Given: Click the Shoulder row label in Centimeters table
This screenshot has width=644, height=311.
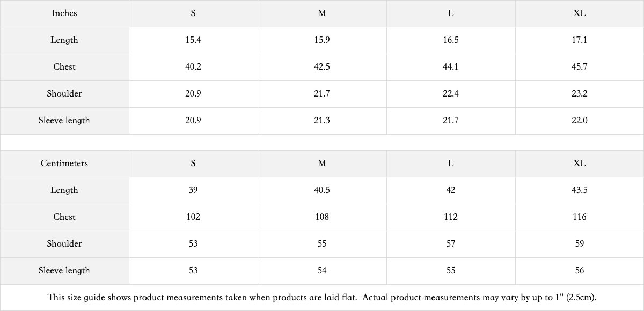Looking at the screenshot, I should click(x=64, y=244).
